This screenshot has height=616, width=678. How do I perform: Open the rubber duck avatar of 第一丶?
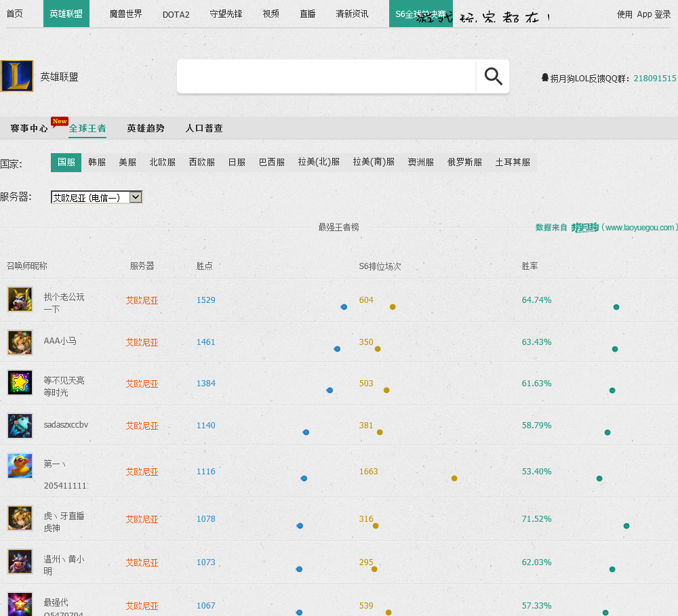20,466
